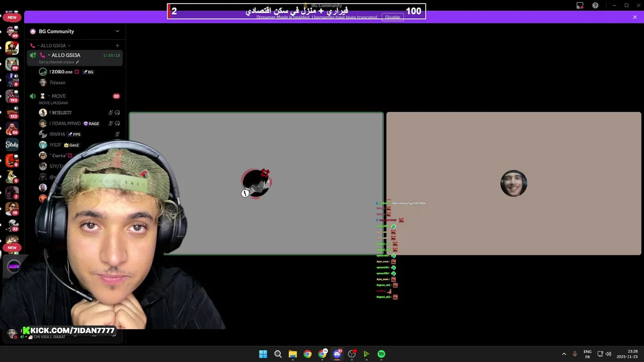The image size is (644, 362).
Task: Show hidden system tray icons
Action: (564, 354)
